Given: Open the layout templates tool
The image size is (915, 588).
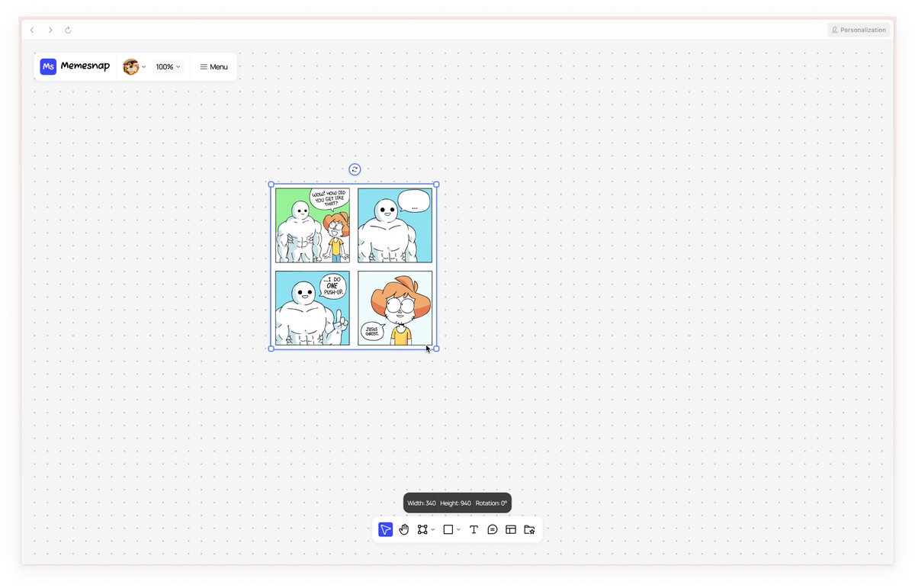Looking at the screenshot, I should click(x=511, y=529).
